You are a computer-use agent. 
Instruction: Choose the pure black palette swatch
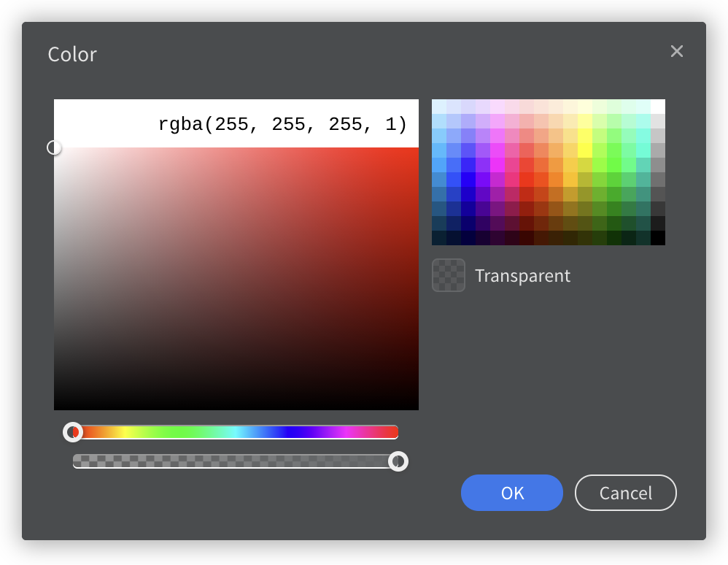(x=657, y=238)
